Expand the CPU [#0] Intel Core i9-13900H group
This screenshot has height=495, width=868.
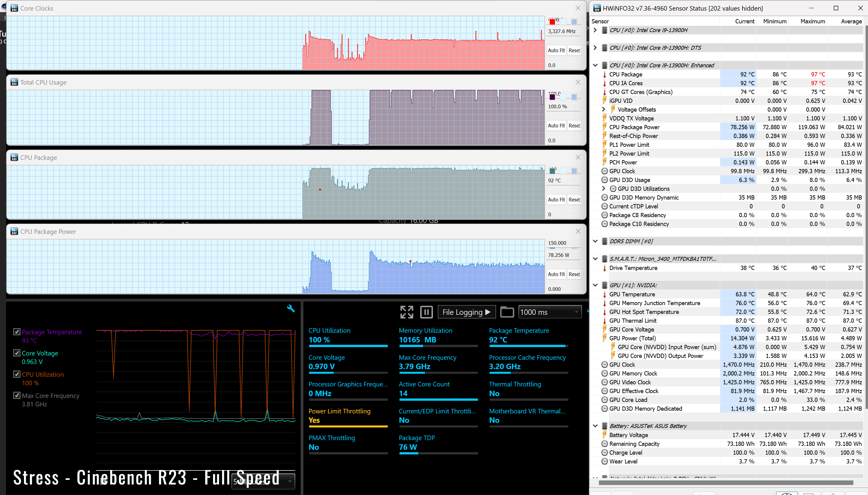595,30
